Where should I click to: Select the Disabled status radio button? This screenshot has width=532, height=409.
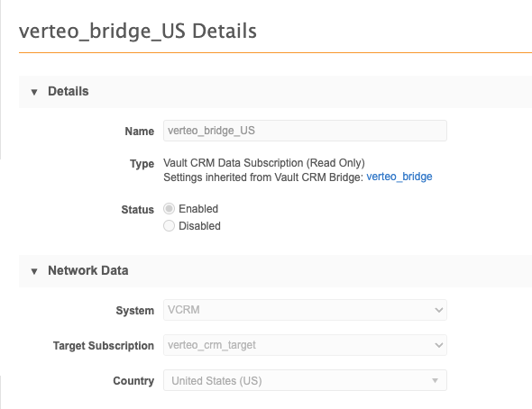(x=169, y=226)
